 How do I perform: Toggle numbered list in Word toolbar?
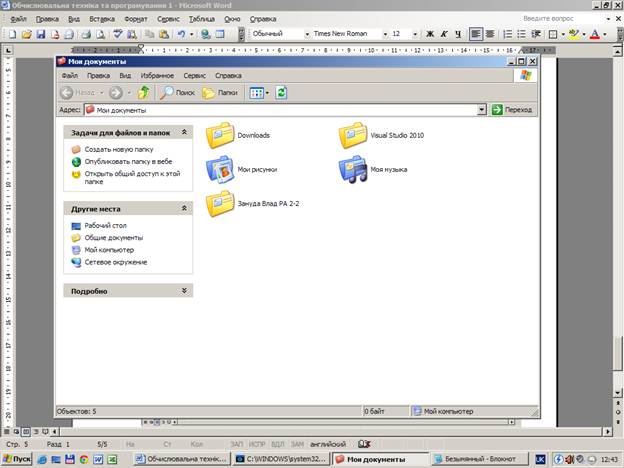click(507, 34)
